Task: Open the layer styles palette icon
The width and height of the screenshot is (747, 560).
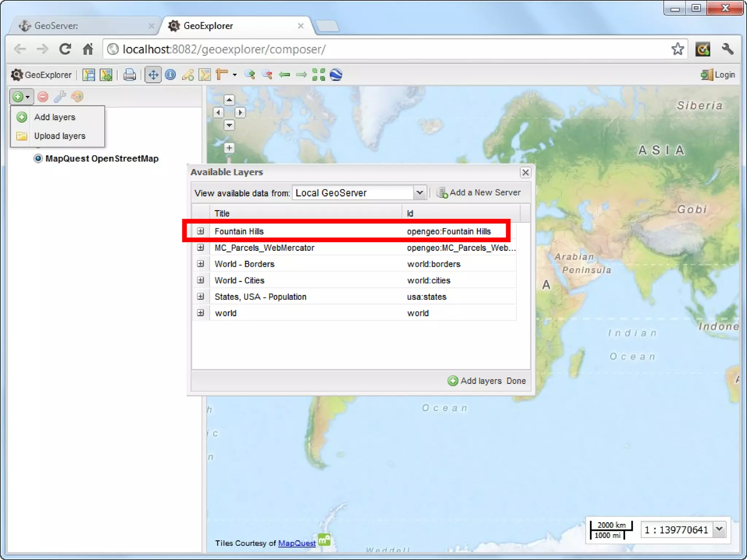Action: [77, 97]
